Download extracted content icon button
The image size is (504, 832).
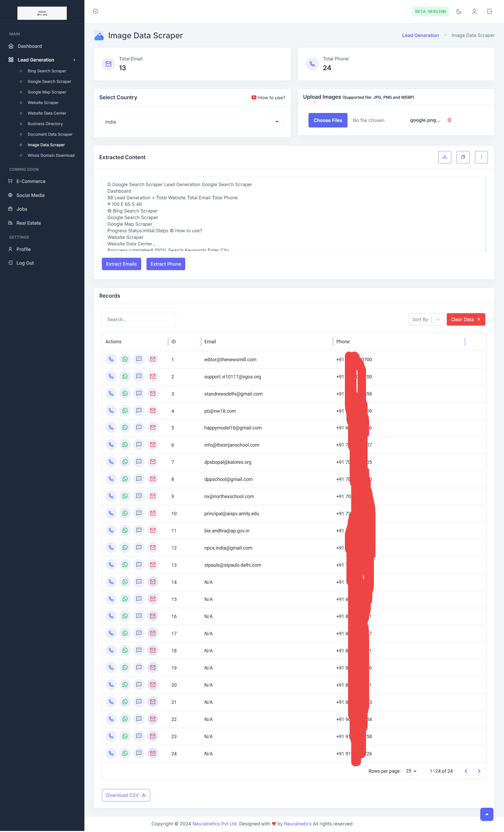[445, 157]
